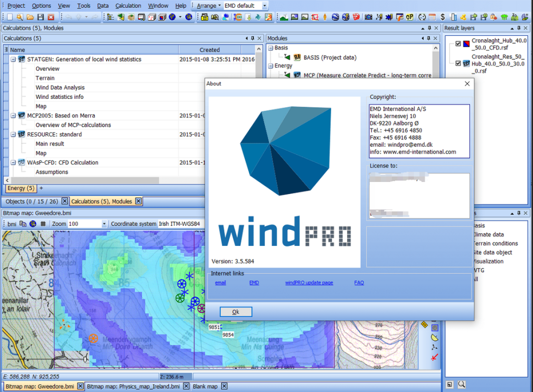
Task: Click the dollar sign economics toolbar icon
Action: (442, 17)
